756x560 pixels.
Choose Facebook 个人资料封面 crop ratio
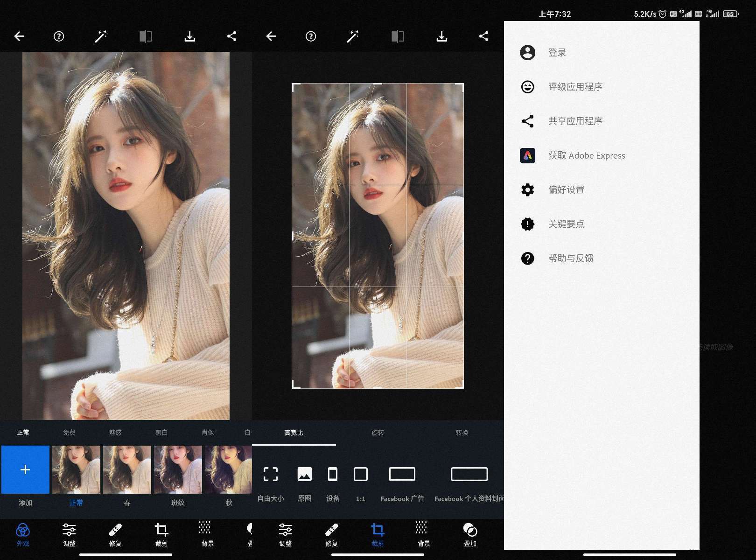[469, 484]
